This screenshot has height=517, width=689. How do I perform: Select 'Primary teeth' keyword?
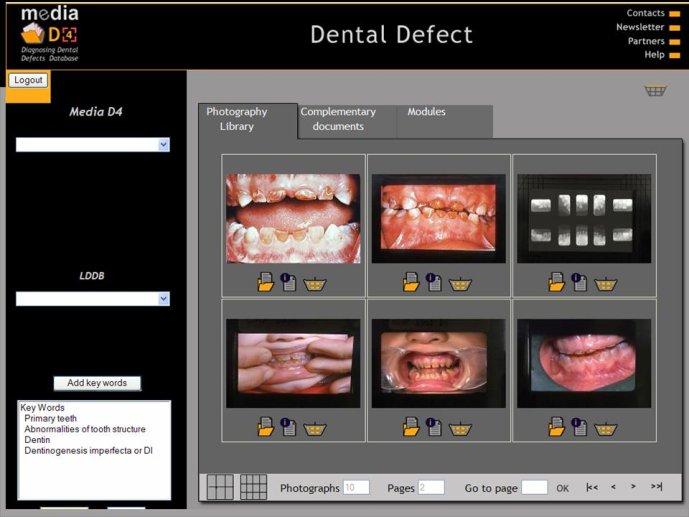coord(51,418)
